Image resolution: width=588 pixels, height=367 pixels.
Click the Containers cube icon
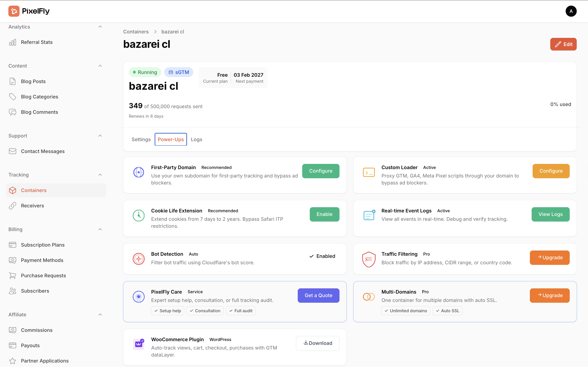pyautogui.click(x=12, y=190)
